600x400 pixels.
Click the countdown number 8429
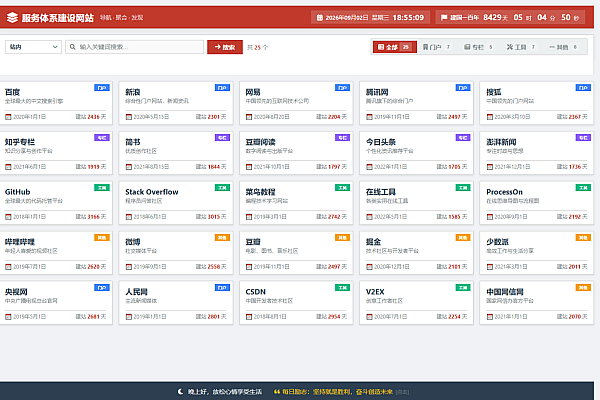point(492,18)
